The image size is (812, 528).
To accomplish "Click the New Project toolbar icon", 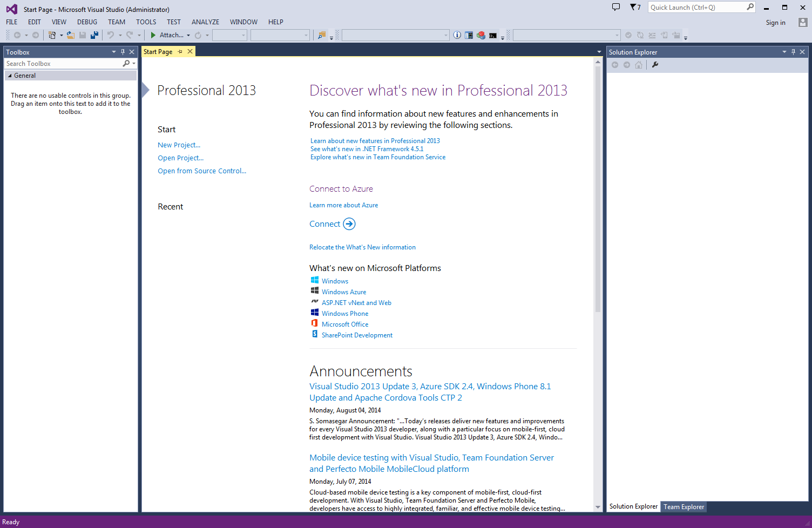I will point(52,35).
